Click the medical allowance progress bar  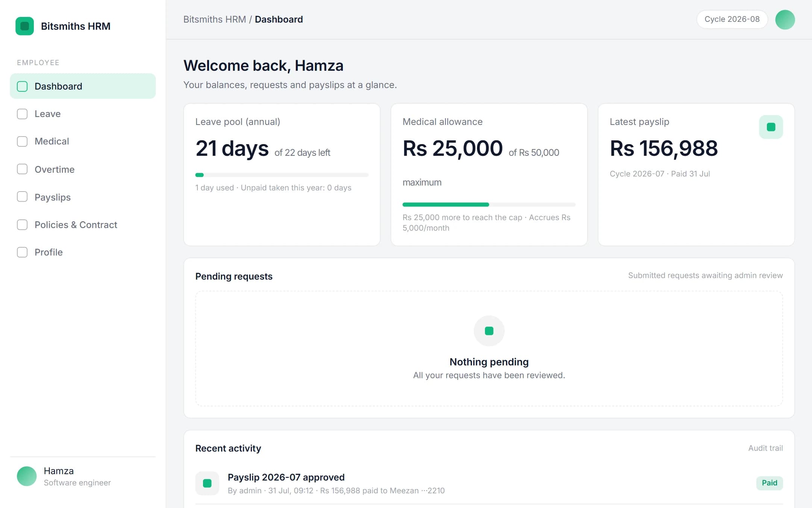pyautogui.click(x=489, y=205)
